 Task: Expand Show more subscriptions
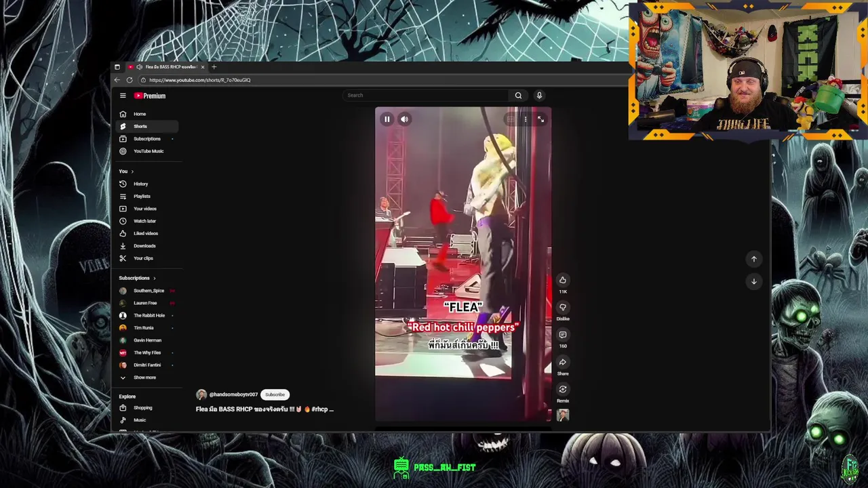pyautogui.click(x=146, y=378)
